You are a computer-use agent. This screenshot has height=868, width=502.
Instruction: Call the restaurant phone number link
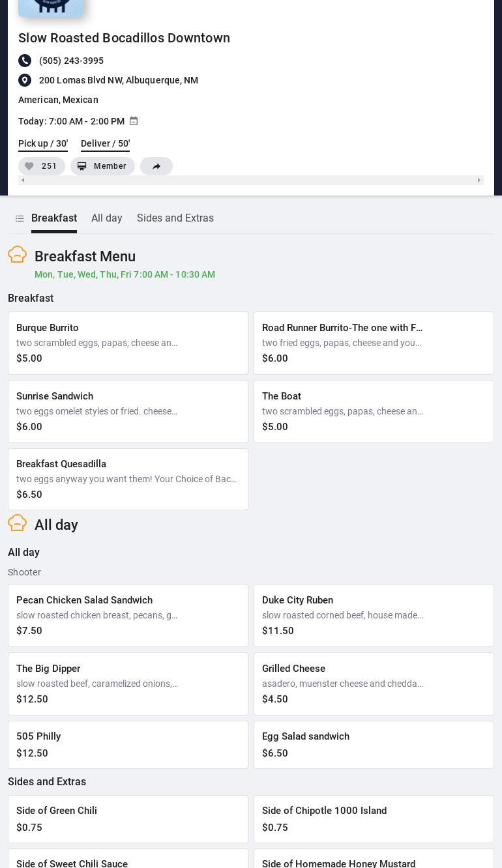click(71, 61)
